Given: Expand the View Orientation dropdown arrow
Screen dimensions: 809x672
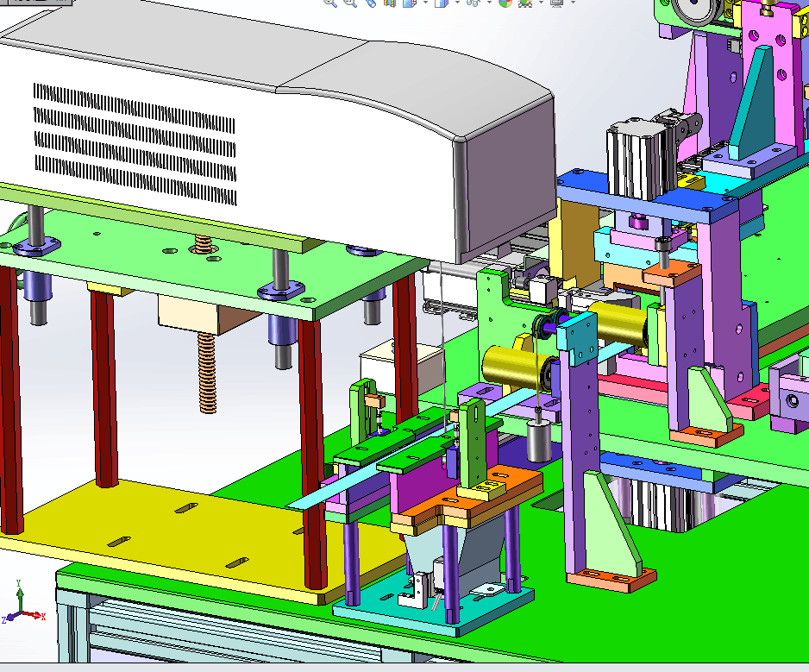Looking at the screenshot, I should point(425,3).
